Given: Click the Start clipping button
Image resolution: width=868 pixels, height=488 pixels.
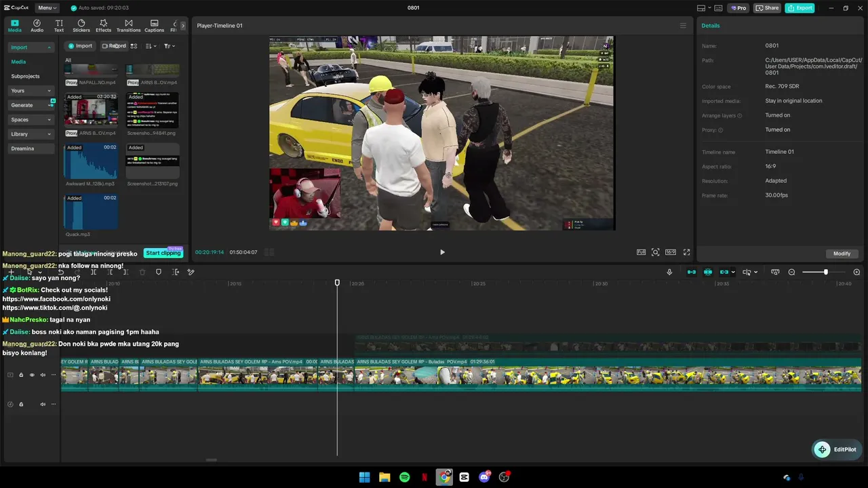Looking at the screenshot, I should (x=163, y=253).
